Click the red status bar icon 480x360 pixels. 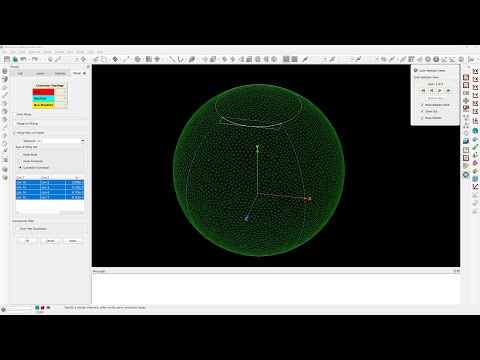click(x=42, y=307)
